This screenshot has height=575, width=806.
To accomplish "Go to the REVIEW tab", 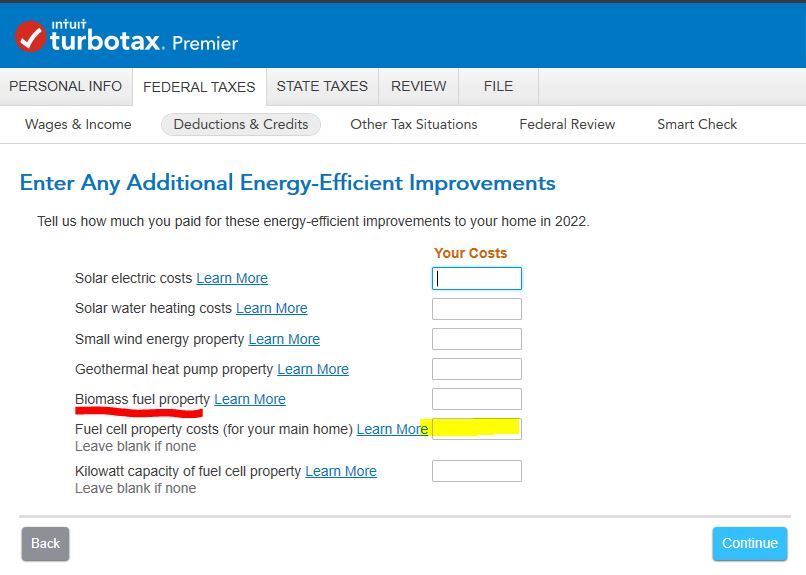I will 418,86.
